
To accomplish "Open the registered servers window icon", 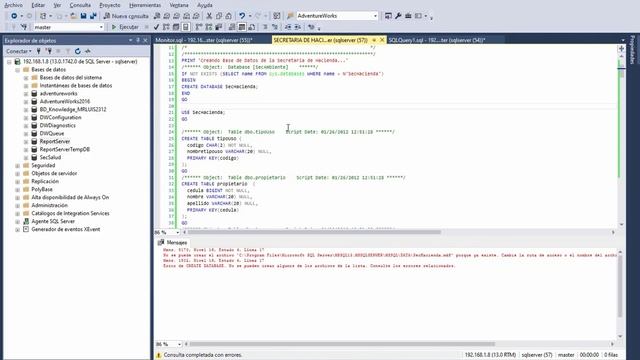I will [388, 16].
